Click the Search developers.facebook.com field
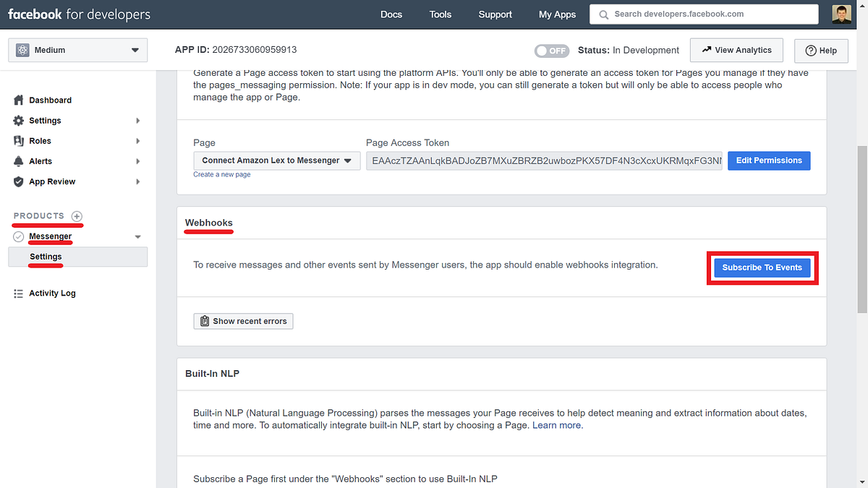Screen dimensions: 868x488 point(706,14)
